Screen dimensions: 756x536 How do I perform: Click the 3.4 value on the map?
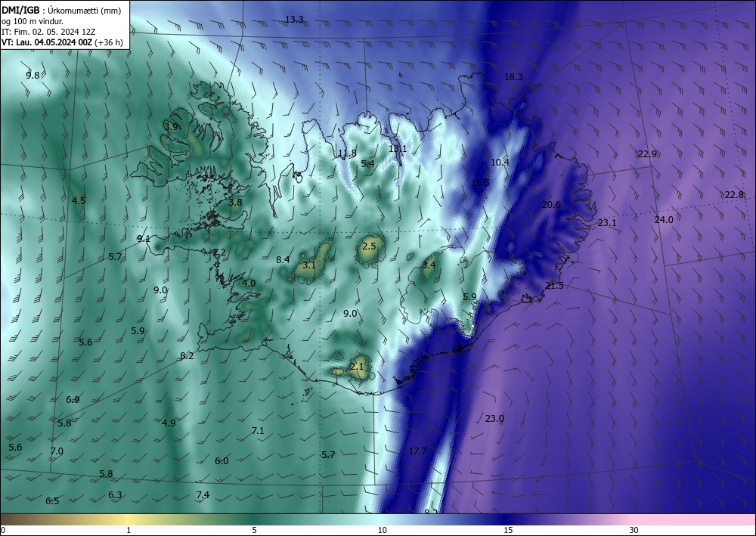pos(429,265)
